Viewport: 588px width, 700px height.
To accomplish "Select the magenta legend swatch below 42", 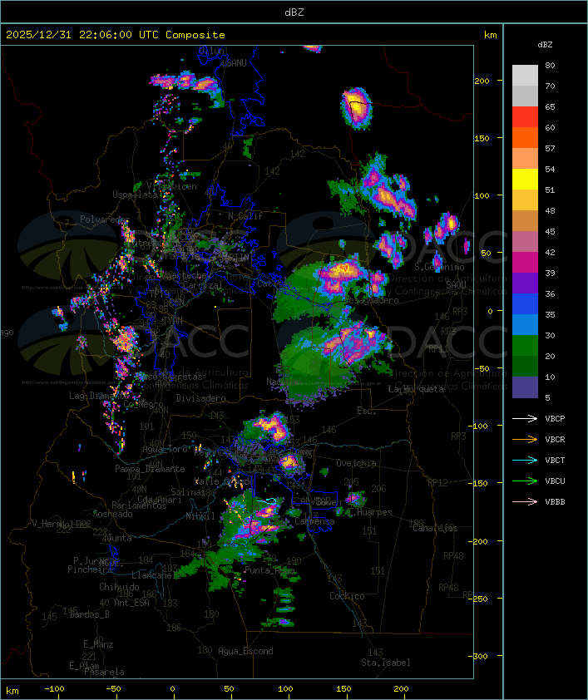I will 525,263.
